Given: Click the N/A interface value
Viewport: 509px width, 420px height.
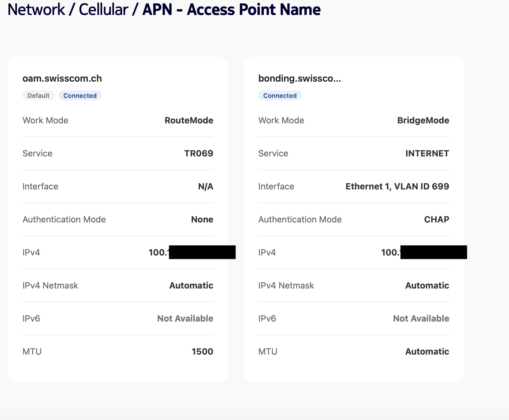Looking at the screenshot, I should click(x=206, y=187).
